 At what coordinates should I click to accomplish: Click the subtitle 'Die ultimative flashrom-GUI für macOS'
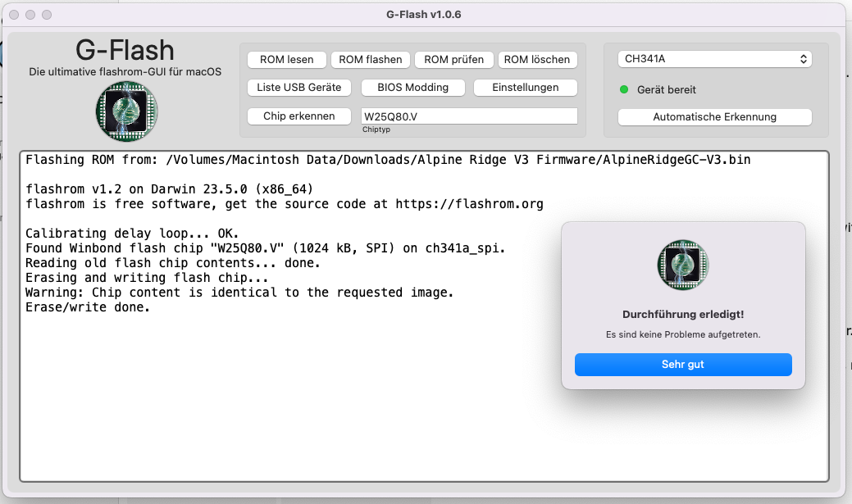125,71
